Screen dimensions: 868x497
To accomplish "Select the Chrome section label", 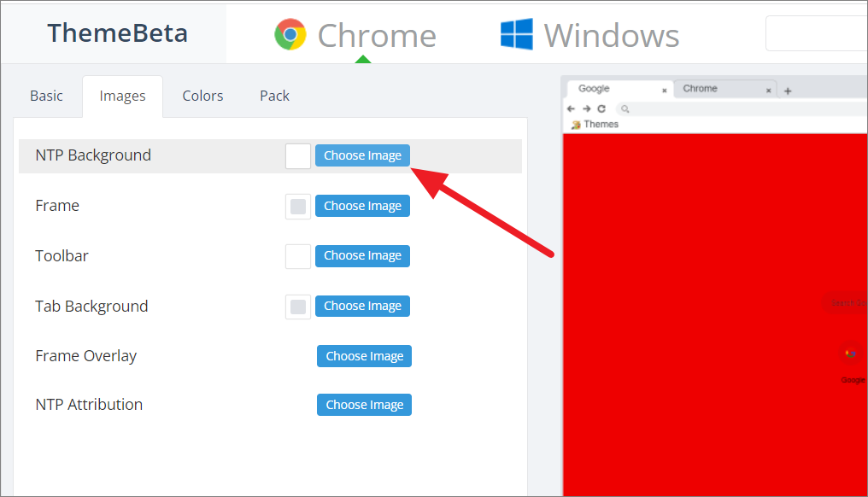I will pos(377,36).
